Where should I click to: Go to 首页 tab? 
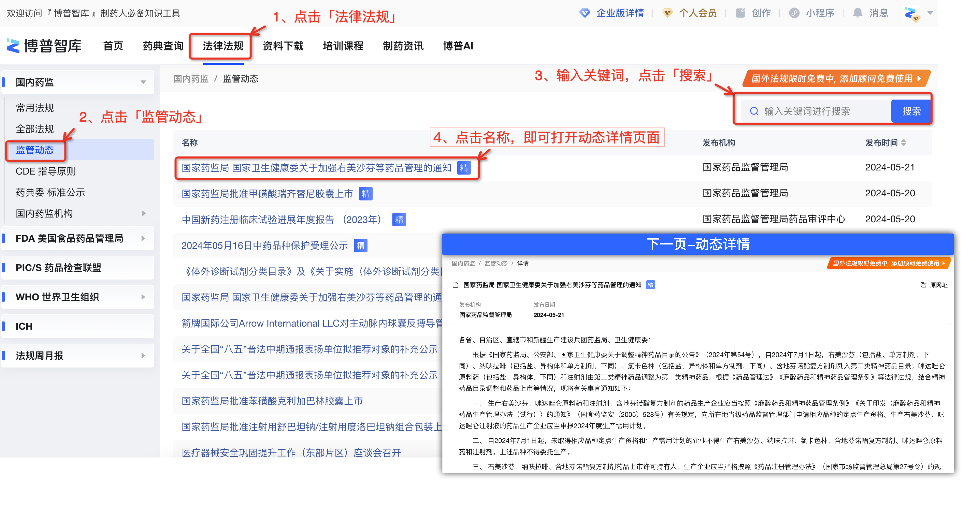coord(113,46)
